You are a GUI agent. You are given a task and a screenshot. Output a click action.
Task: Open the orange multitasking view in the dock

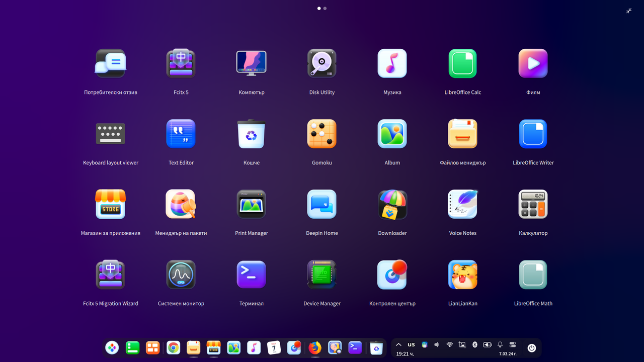tap(152, 347)
